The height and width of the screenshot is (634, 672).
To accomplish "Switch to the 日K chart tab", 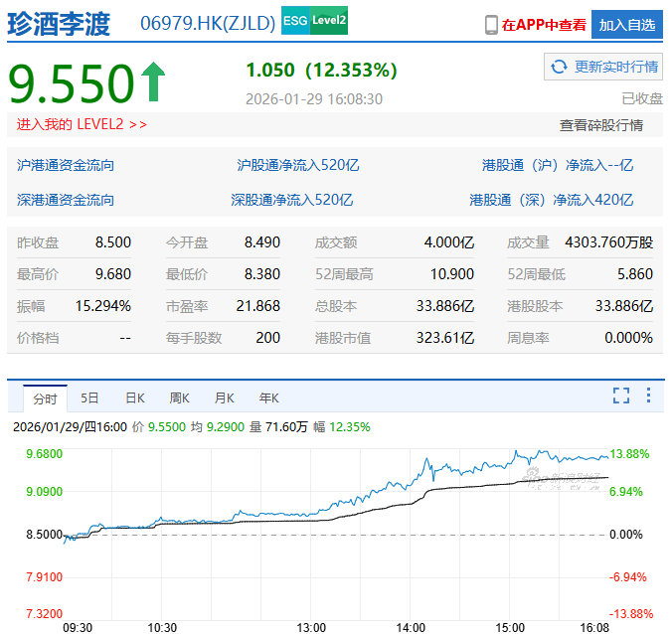I will click(135, 398).
